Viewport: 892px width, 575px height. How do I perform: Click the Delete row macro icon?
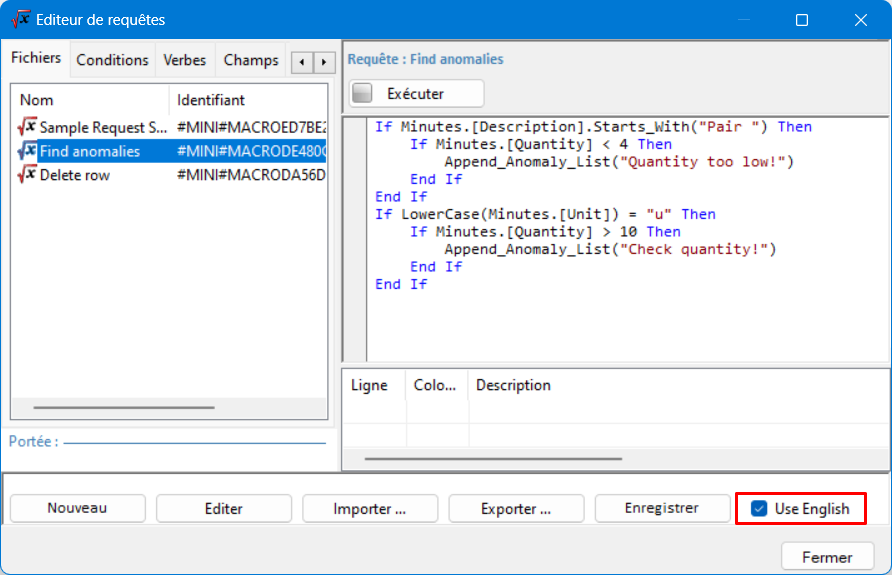27,175
